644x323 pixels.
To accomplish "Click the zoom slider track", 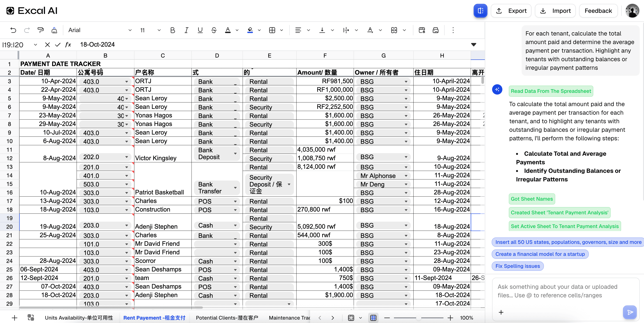I will (x=418, y=318).
